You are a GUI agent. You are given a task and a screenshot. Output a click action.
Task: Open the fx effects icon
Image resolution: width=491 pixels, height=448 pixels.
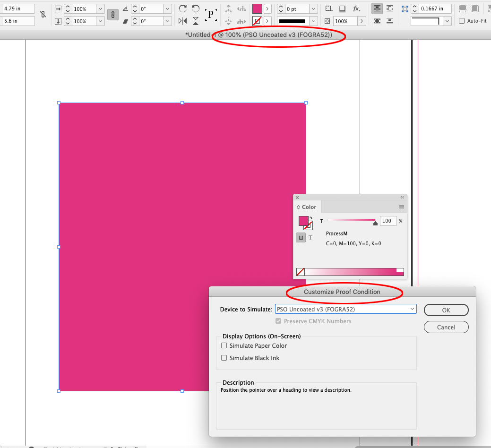(x=357, y=9)
